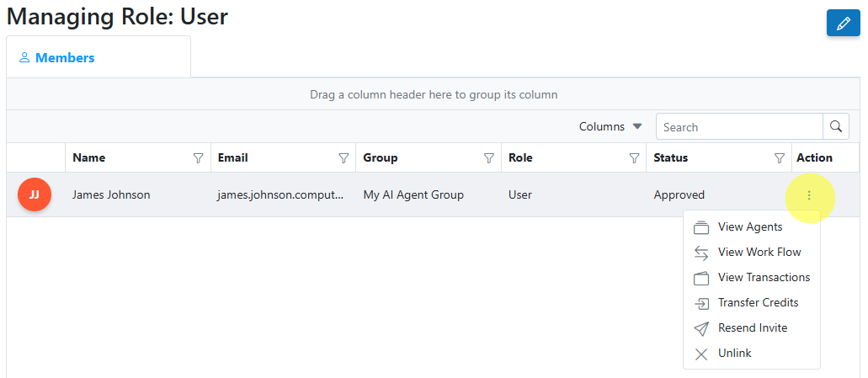Click the search magnifier icon

pyautogui.click(x=836, y=127)
